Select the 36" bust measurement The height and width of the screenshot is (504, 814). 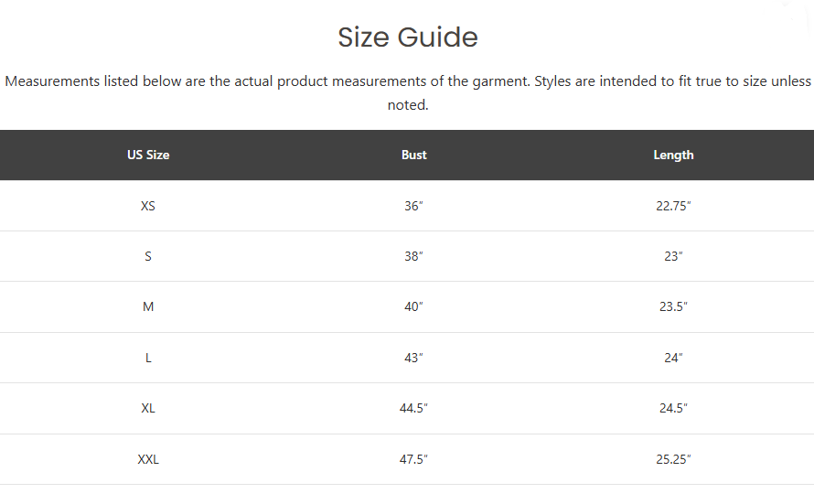[413, 206]
